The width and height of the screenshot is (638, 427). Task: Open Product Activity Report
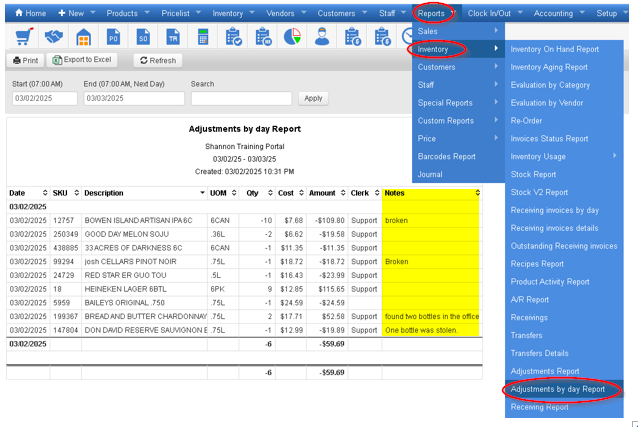coord(564,282)
